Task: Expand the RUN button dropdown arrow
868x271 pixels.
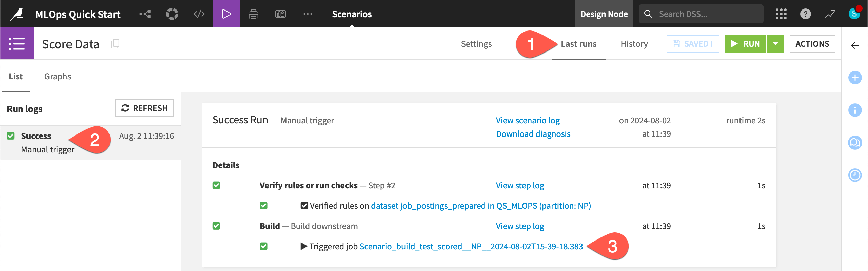Action: pos(775,44)
